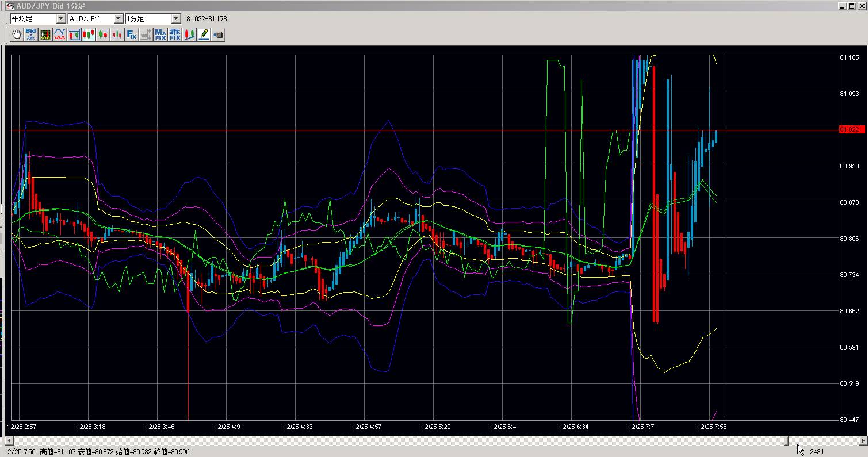Select the green pencil drawing tool
The width and height of the screenshot is (868, 457).
point(204,34)
